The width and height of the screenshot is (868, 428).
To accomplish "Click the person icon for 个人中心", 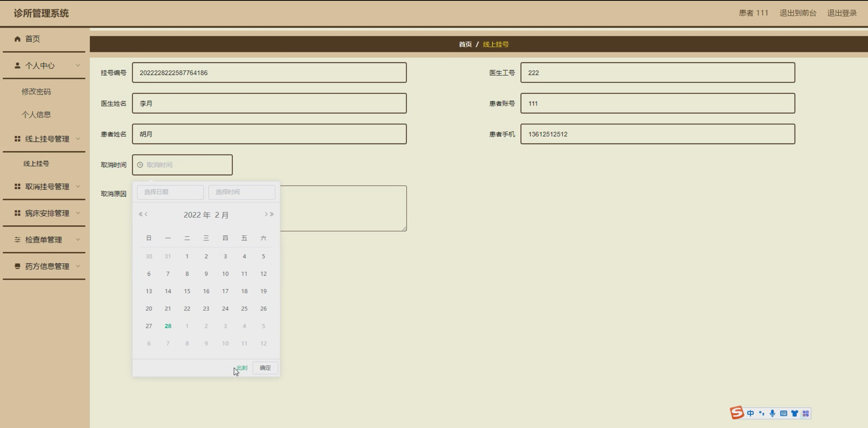I will (17, 65).
